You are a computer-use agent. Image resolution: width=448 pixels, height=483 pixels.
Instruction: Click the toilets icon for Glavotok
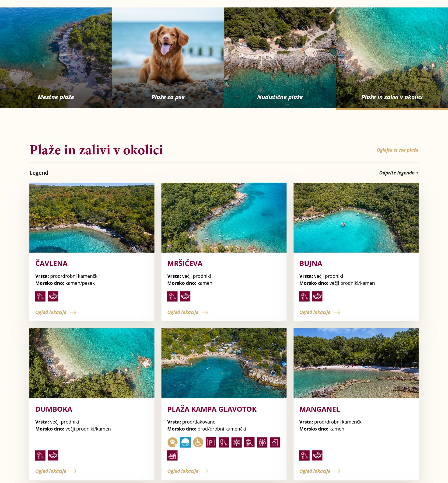point(262,442)
